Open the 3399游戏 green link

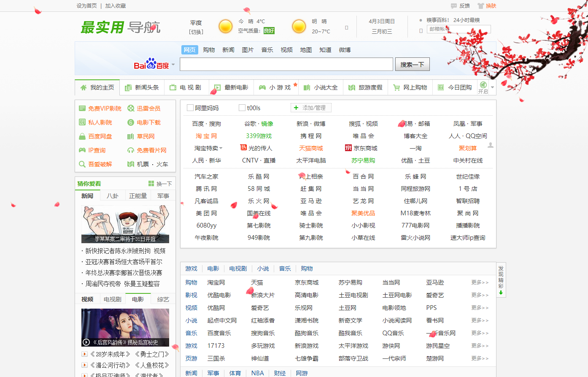click(x=259, y=136)
